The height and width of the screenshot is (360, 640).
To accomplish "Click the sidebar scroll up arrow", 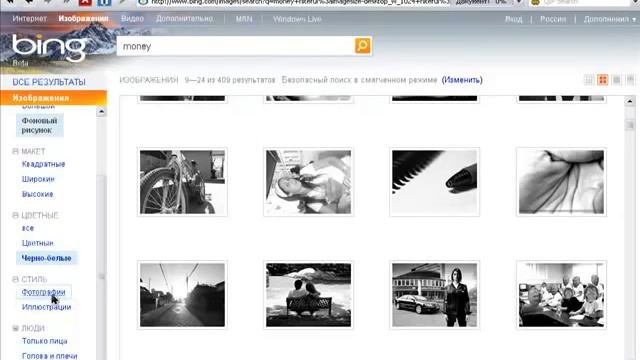I will 101,111.
